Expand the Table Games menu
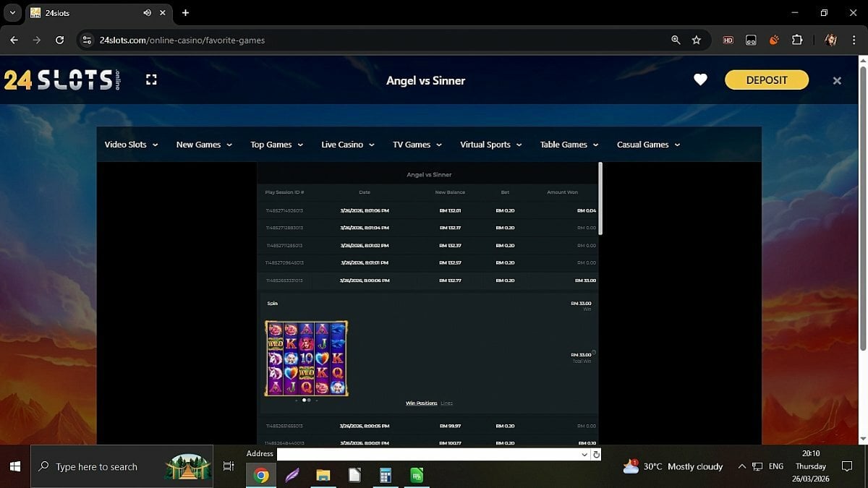Image resolution: width=868 pixels, height=488 pixels. [569, 145]
